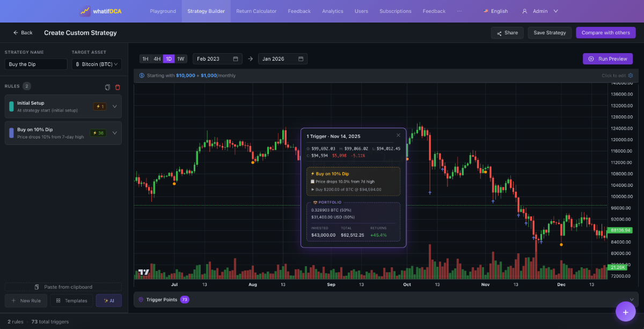Open the more navigation ellipsis menu
This screenshot has width=644, height=329.
tap(459, 11)
